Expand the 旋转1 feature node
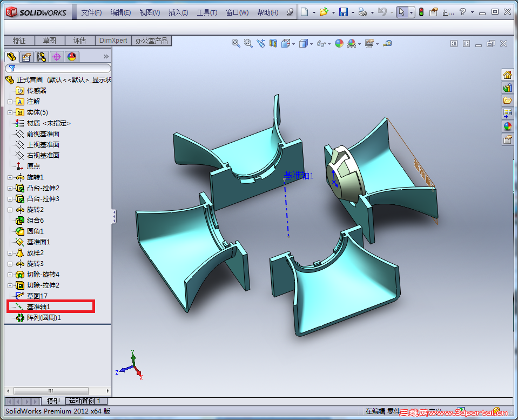This screenshot has width=518, height=420. [10, 178]
